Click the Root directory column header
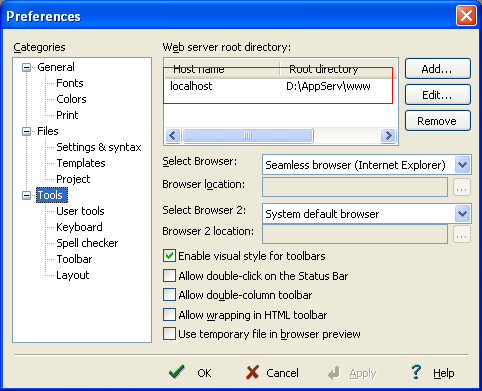 (338, 69)
